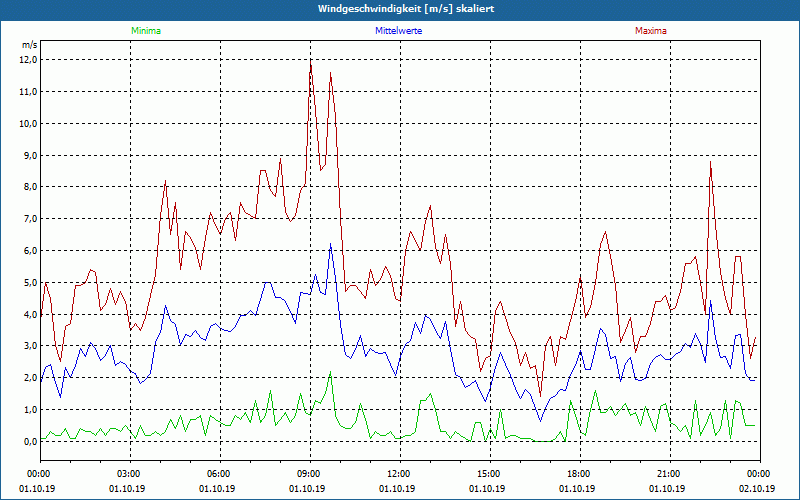Viewport: 800px width, 500px height.
Task: Click the 10,0 y-axis value
Action: pyautogui.click(x=29, y=123)
